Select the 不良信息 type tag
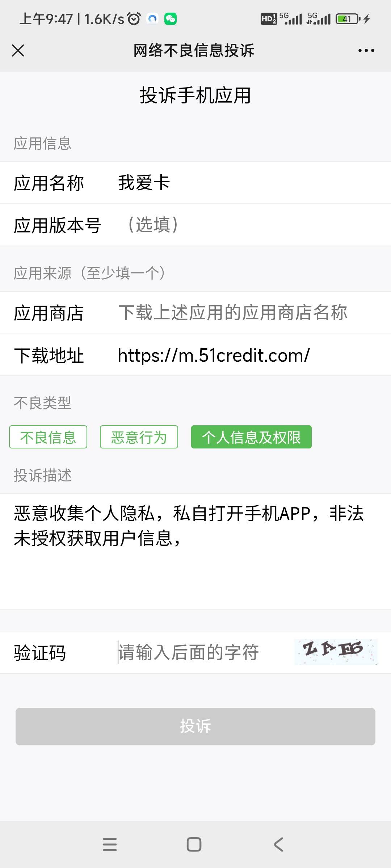Image resolution: width=391 pixels, height=868 pixels. click(48, 437)
